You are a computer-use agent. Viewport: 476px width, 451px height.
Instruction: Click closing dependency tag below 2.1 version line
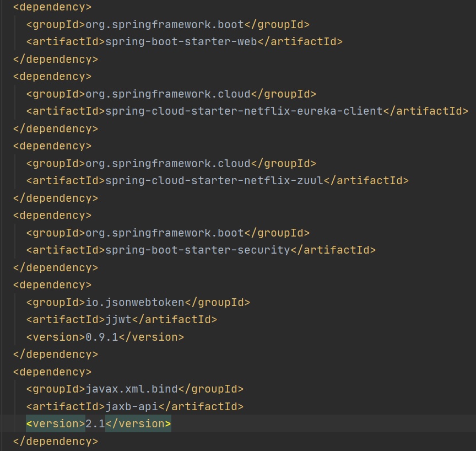(x=55, y=441)
